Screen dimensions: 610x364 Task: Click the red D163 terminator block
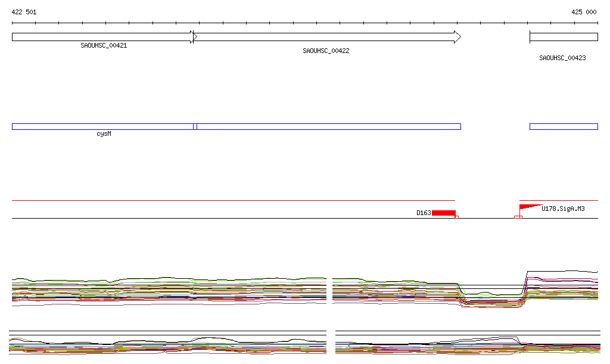coord(443,213)
